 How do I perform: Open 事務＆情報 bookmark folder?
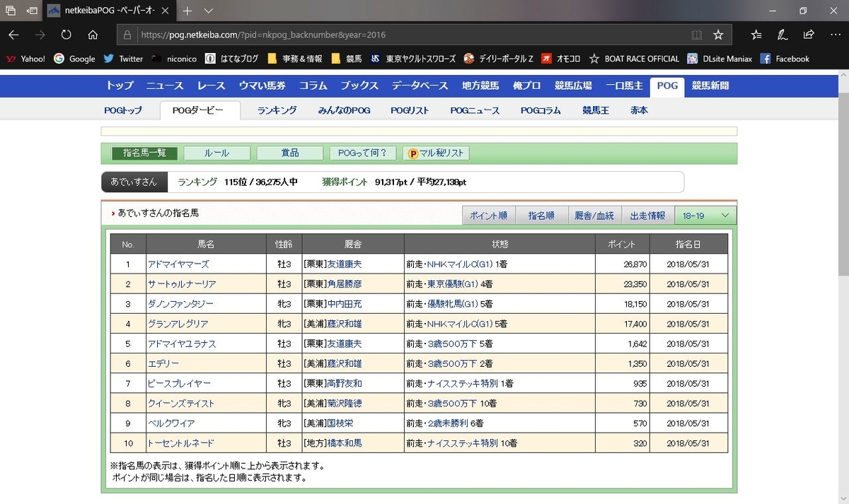point(294,59)
